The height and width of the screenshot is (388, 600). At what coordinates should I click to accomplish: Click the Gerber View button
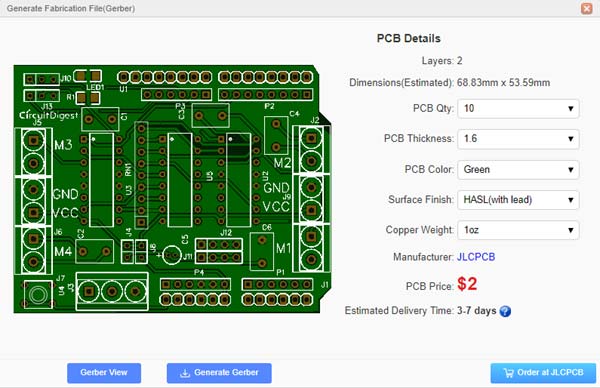tap(104, 373)
